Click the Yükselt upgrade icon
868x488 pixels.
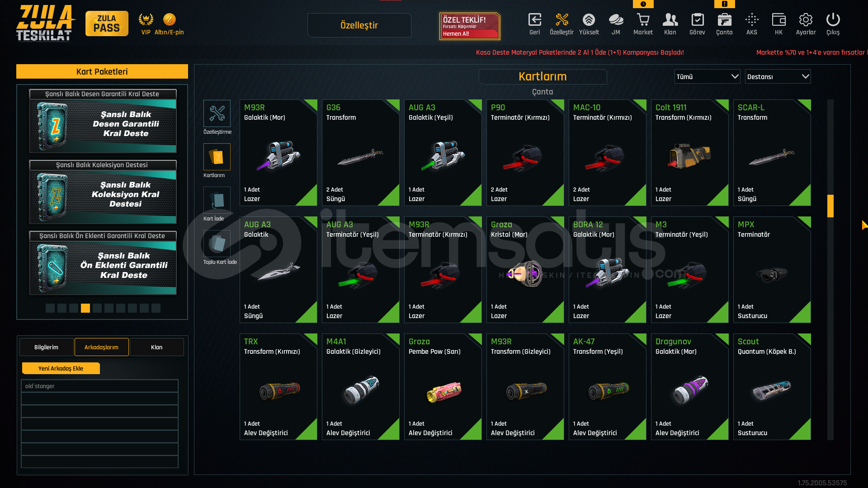coord(589,20)
